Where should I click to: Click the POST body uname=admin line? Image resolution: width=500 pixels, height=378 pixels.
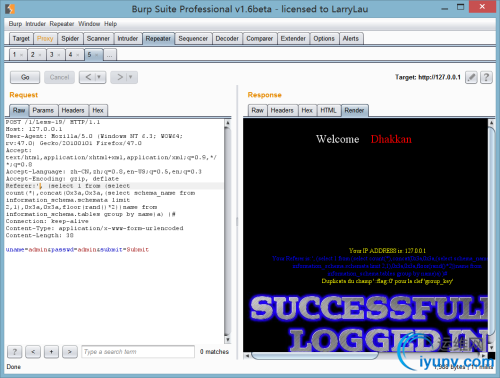(x=77, y=250)
